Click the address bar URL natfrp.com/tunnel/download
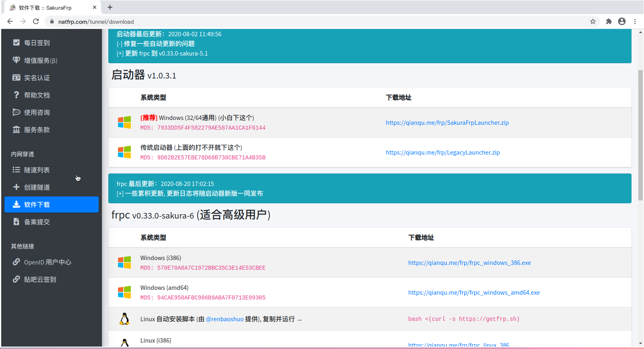Screen dimensions: 644x349 pos(96,22)
